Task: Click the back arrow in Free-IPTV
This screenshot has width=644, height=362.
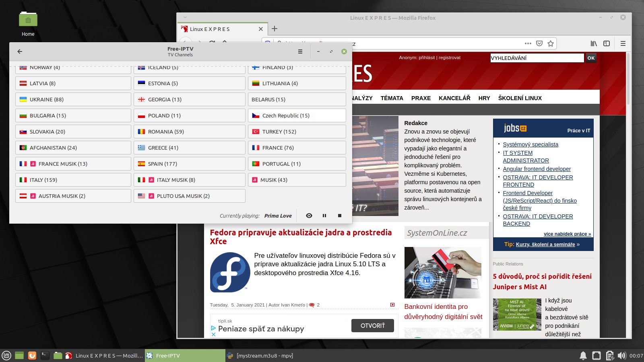Action: 20,51
